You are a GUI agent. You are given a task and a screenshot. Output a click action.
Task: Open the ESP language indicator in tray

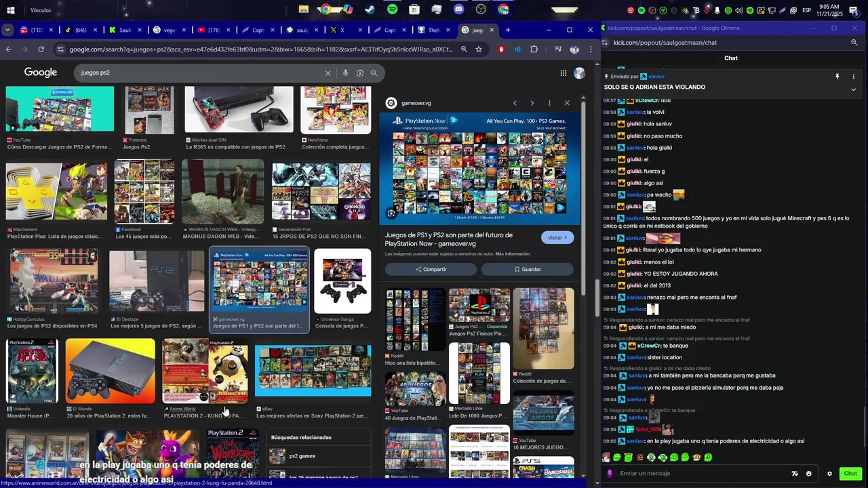point(806,10)
